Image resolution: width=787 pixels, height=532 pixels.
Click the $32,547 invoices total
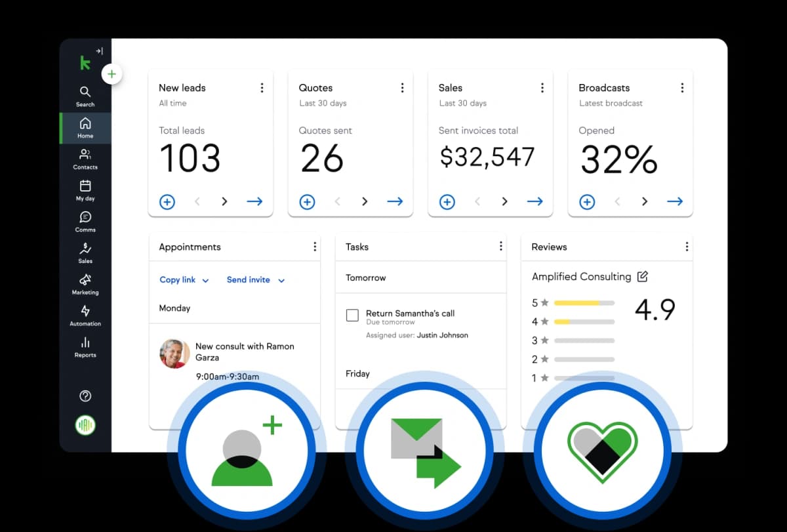pos(487,157)
